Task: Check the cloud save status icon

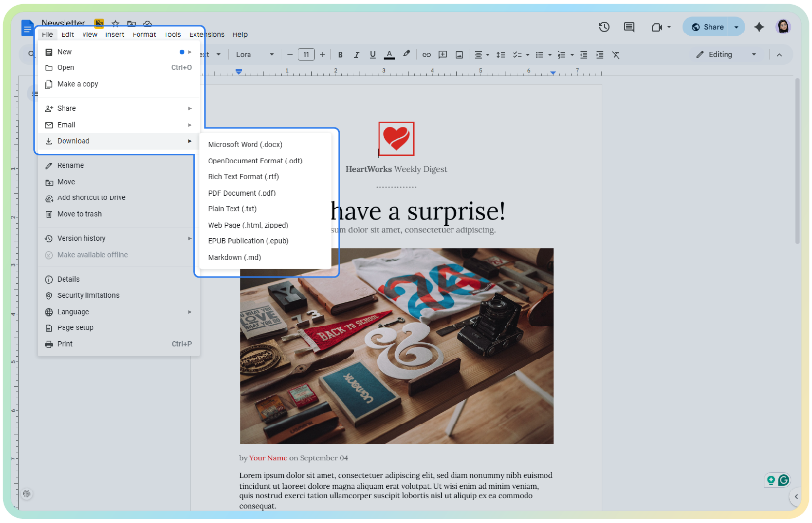Action: 148,24
